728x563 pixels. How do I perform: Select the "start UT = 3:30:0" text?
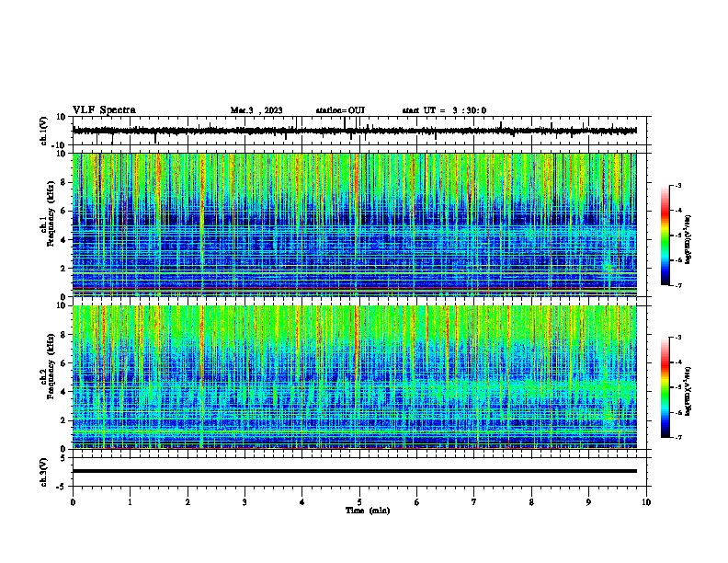coord(444,110)
